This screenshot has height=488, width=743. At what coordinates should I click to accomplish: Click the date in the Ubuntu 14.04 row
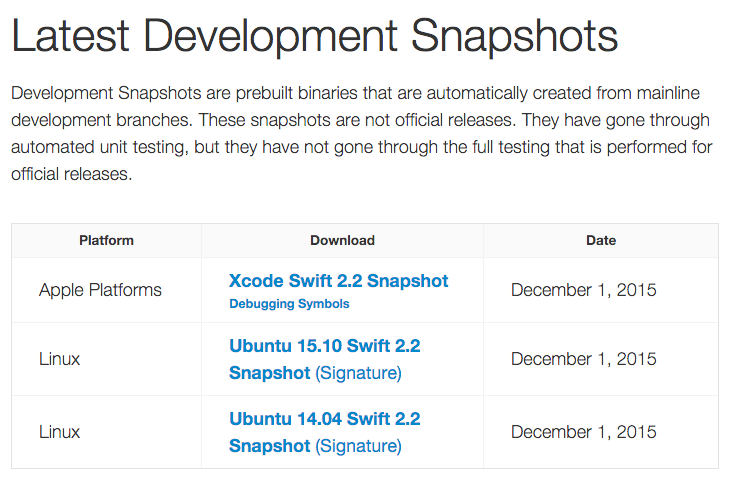click(583, 432)
